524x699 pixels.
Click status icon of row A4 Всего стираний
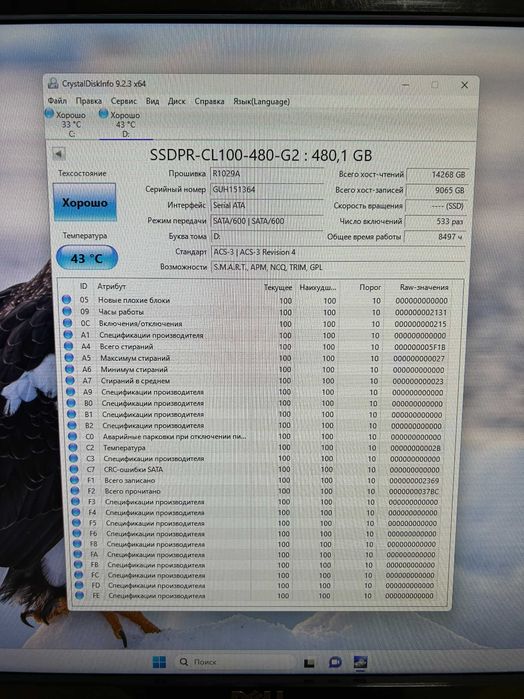point(69,346)
